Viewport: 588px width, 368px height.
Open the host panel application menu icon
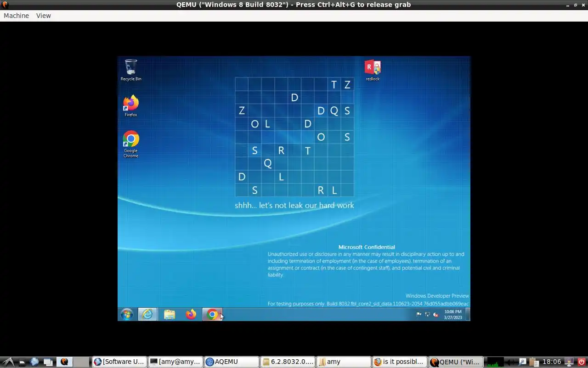pyautogui.click(x=9, y=362)
